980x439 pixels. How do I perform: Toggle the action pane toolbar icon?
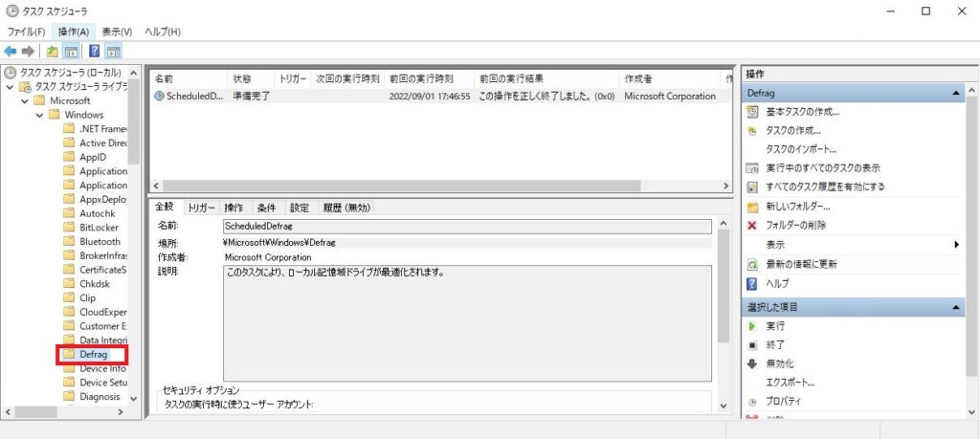114,51
